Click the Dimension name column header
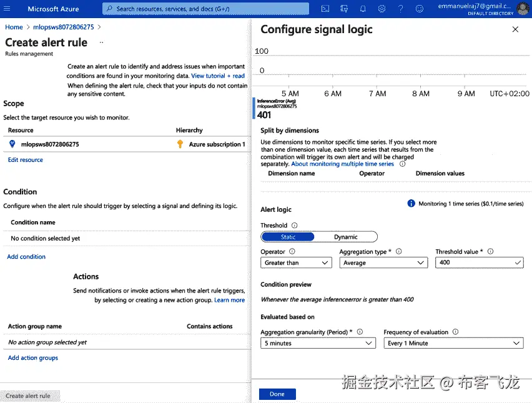 (x=291, y=174)
